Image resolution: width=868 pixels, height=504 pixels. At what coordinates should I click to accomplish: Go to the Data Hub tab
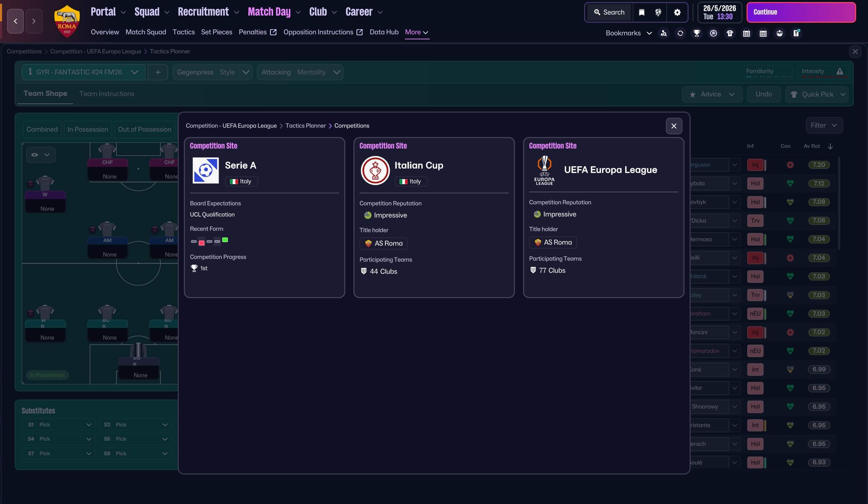click(384, 32)
